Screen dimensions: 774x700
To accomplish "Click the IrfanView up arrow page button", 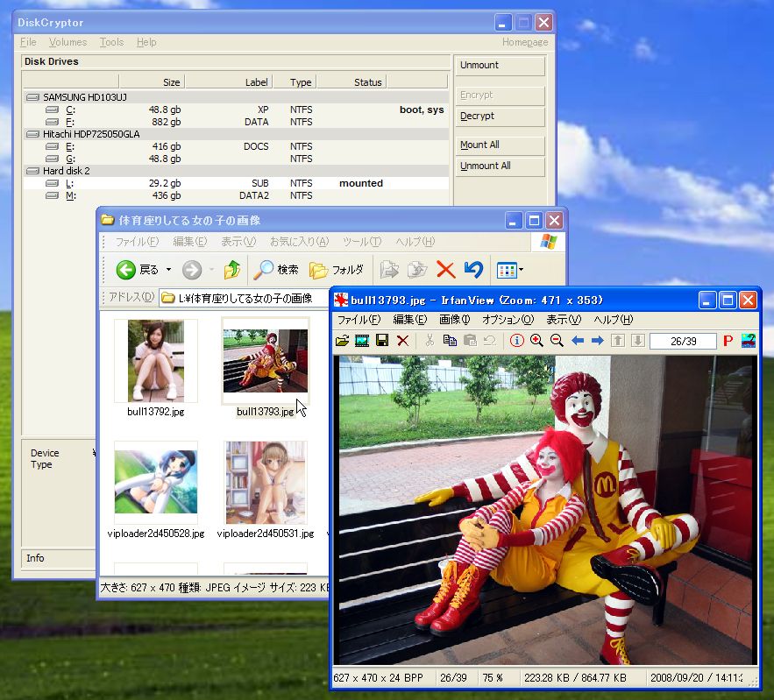I will 618,341.
